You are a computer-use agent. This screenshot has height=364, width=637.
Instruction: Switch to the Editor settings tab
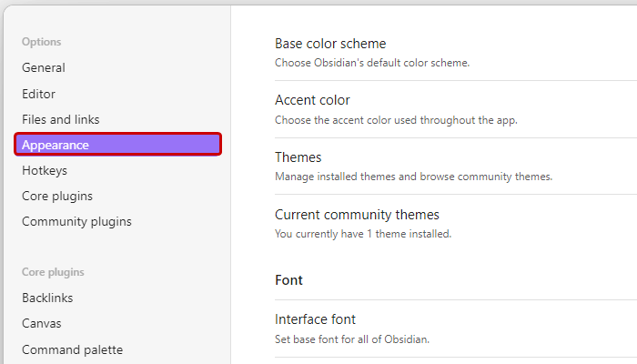pyautogui.click(x=39, y=94)
